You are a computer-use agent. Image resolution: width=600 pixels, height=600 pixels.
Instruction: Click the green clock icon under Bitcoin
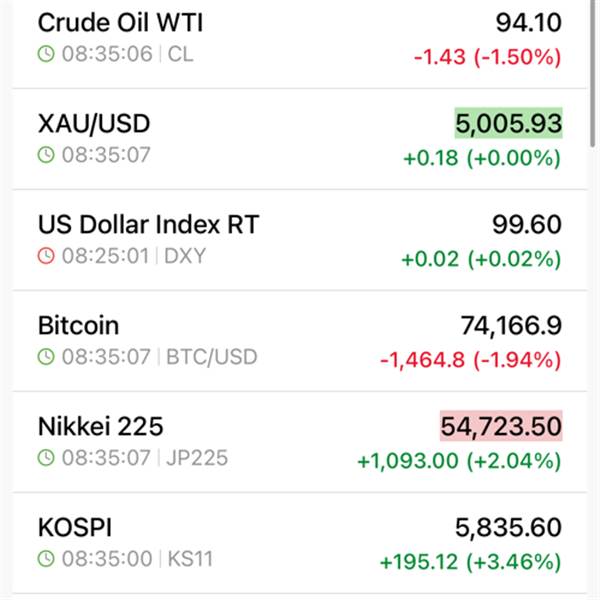(46, 357)
